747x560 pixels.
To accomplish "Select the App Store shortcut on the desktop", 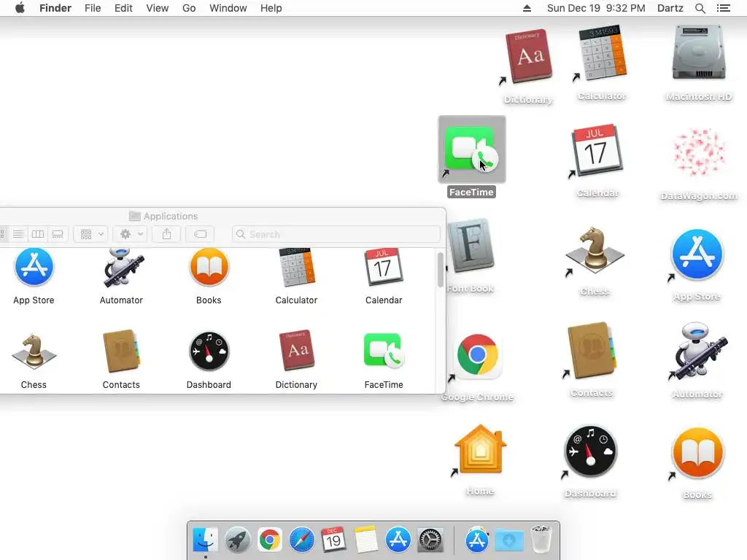I will coord(697,254).
